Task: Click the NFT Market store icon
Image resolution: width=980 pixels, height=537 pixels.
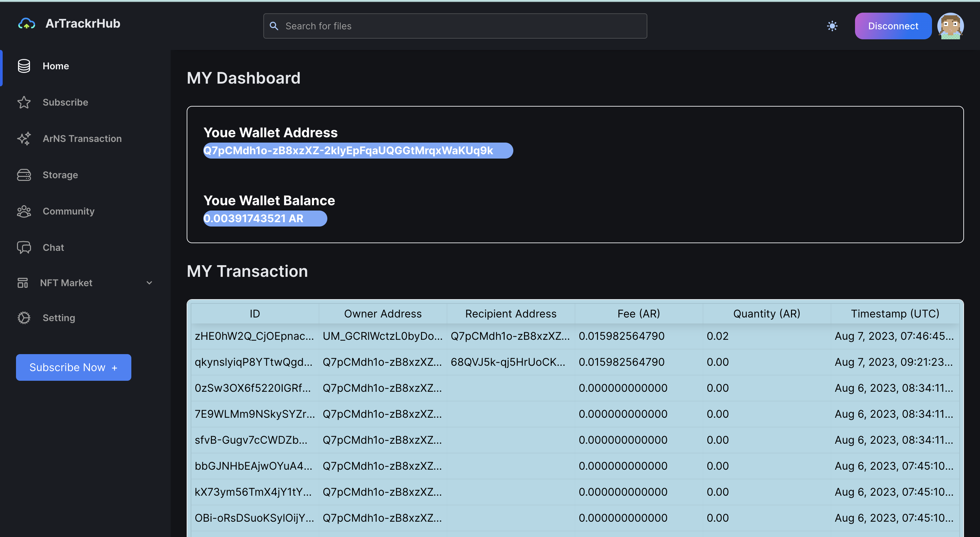Action: 22,282
